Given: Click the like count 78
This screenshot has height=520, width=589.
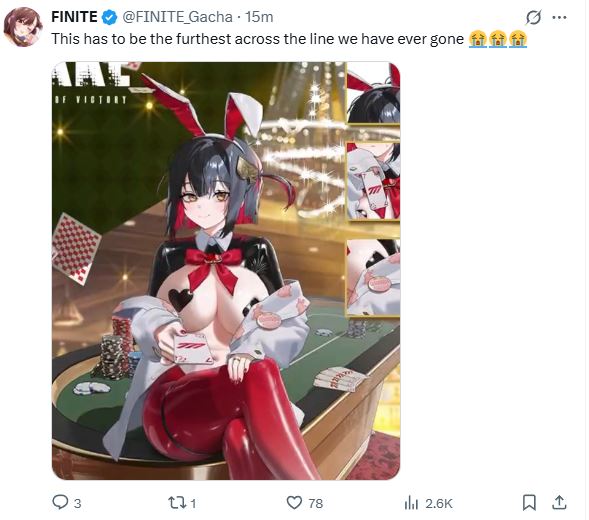Looking at the screenshot, I should point(316,503).
